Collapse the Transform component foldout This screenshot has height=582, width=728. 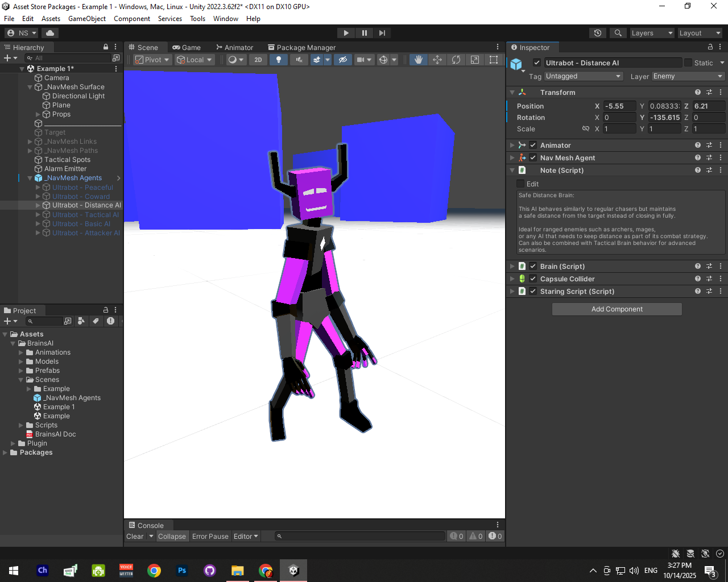click(512, 92)
